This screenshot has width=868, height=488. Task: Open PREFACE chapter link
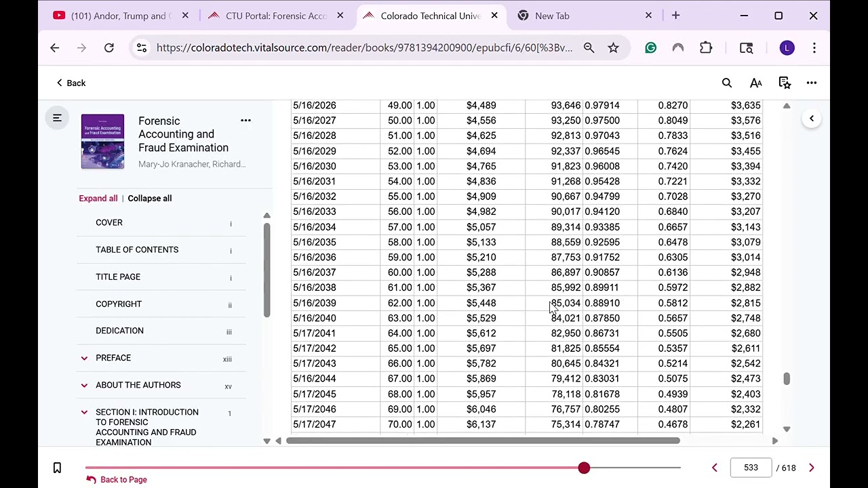[113, 358]
